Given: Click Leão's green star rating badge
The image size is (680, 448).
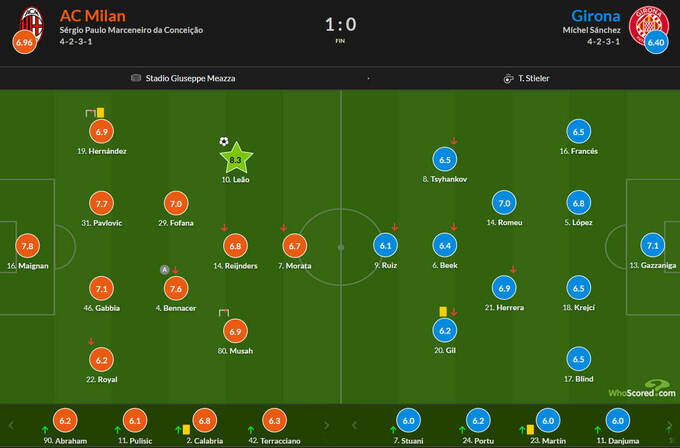Looking at the screenshot, I should (236, 159).
